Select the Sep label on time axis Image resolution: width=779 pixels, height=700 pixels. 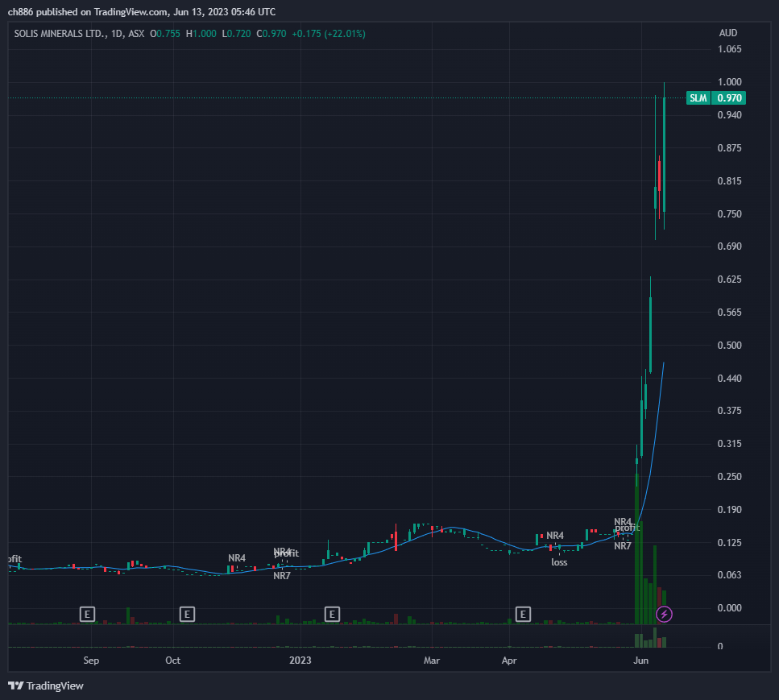(x=91, y=661)
